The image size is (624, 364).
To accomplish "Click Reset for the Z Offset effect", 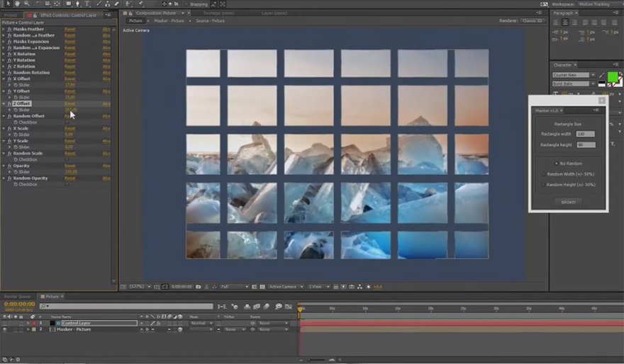I will point(69,103).
